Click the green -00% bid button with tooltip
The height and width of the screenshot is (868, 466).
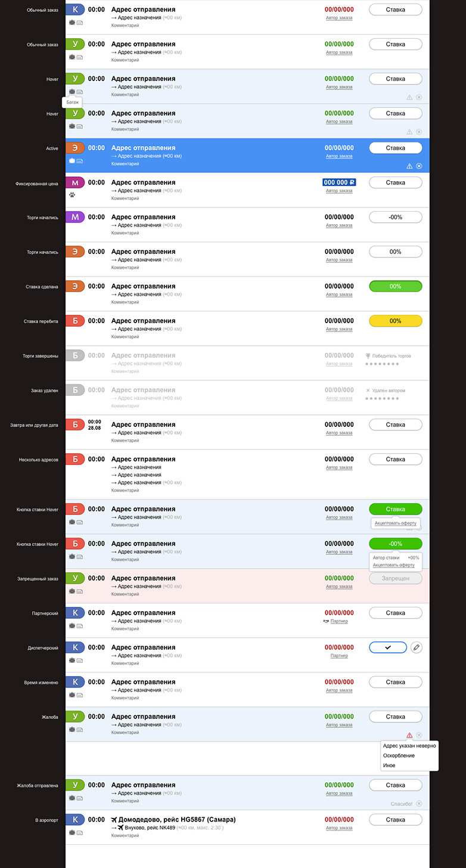coord(396,544)
